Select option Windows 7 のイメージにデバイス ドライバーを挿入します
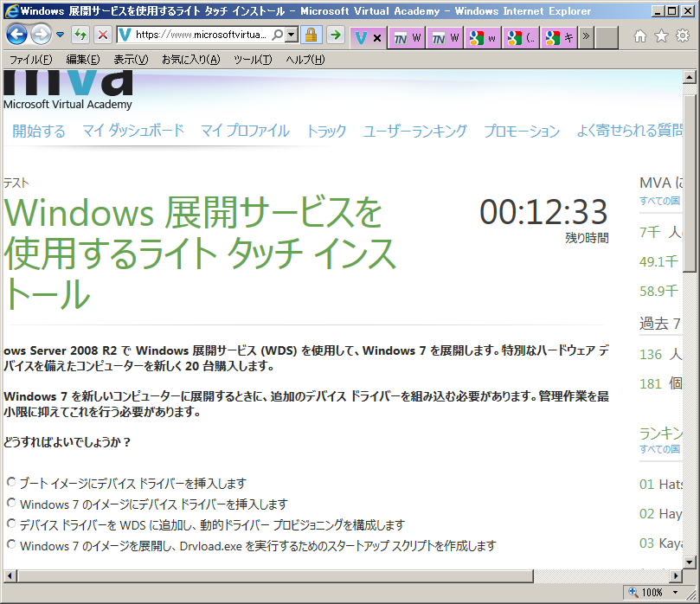This screenshot has width=700, height=604. (x=11, y=503)
